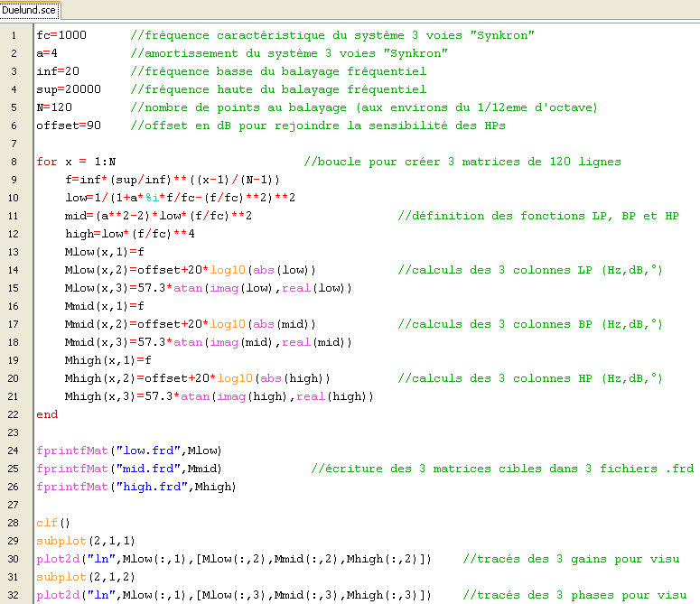Click the 'end' keyword on line 22
Image resolution: width=700 pixels, height=604 pixels.
point(47,414)
